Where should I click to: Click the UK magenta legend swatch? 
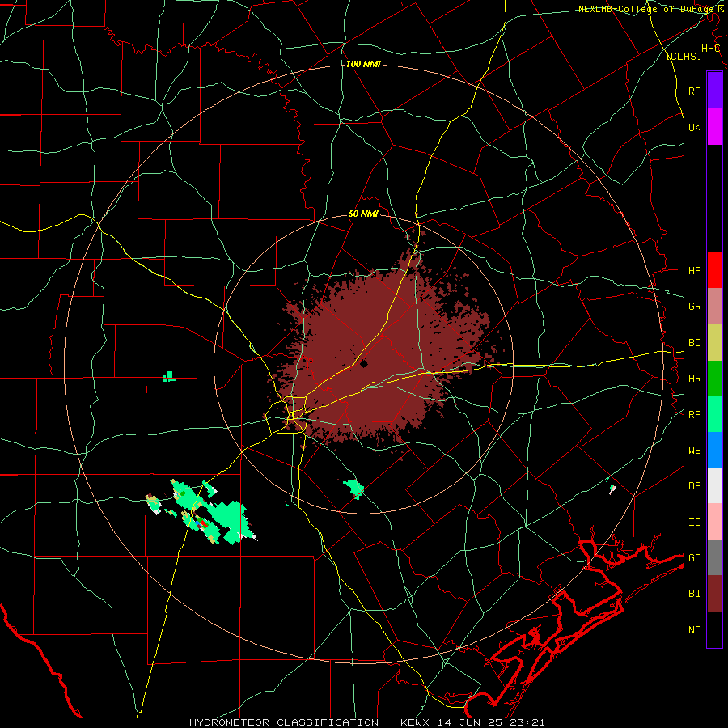(x=714, y=127)
